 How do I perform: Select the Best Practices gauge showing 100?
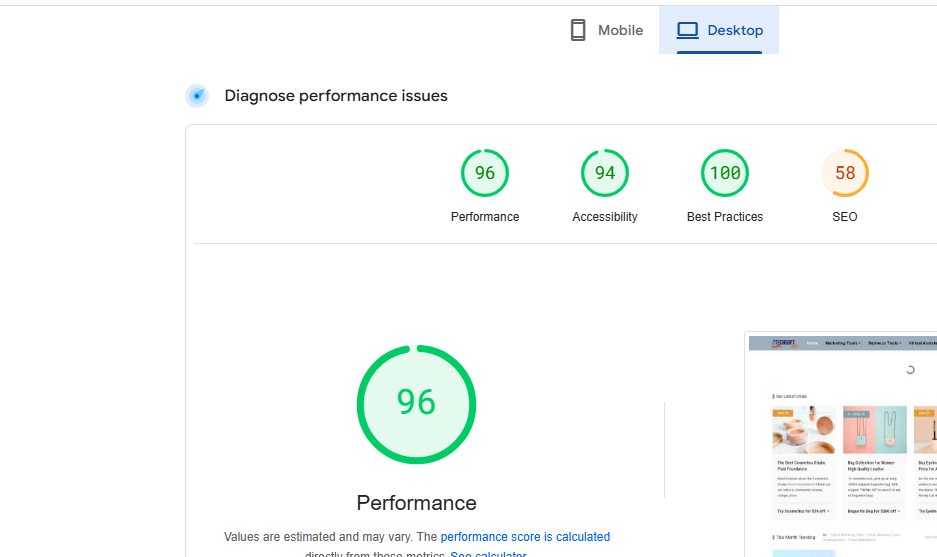pyautogui.click(x=725, y=173)
